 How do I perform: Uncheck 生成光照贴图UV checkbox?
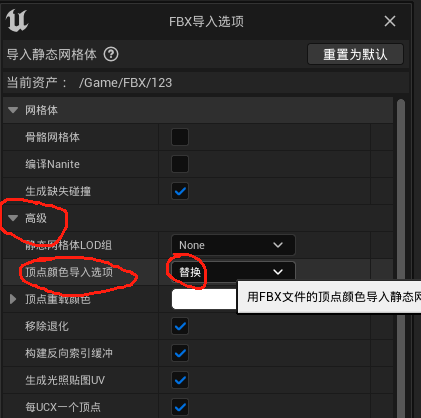180,380
